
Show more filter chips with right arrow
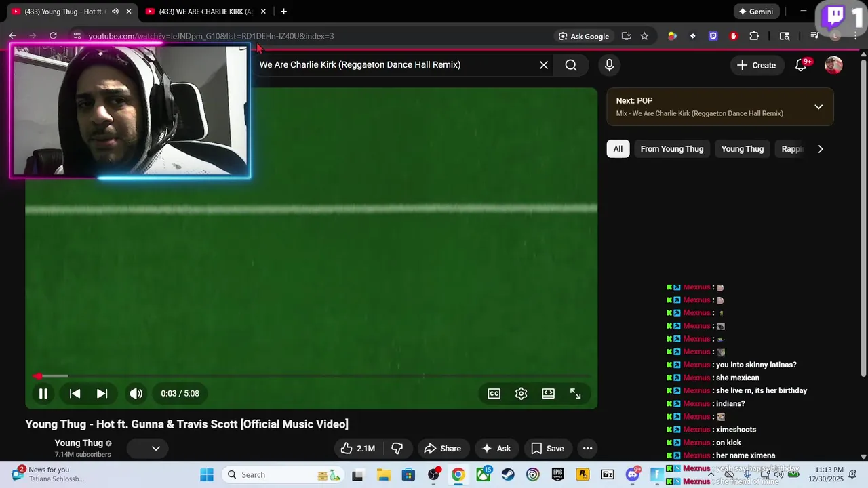821,149
